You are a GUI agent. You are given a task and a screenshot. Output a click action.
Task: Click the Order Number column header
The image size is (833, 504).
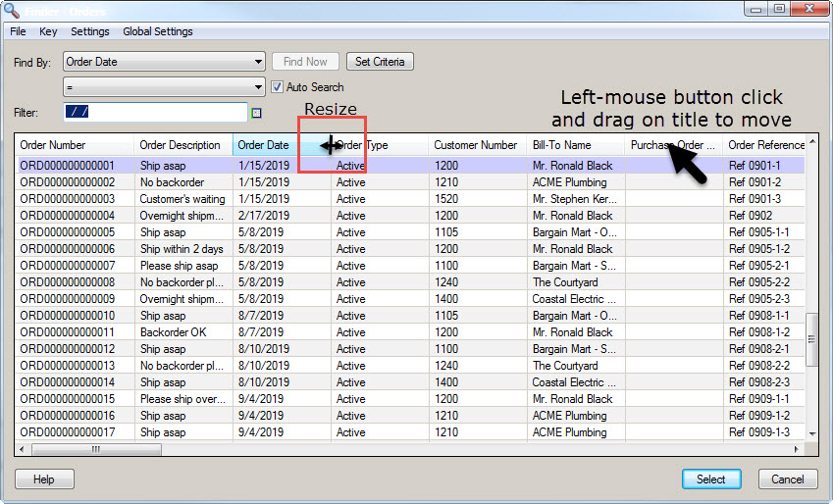74,145
